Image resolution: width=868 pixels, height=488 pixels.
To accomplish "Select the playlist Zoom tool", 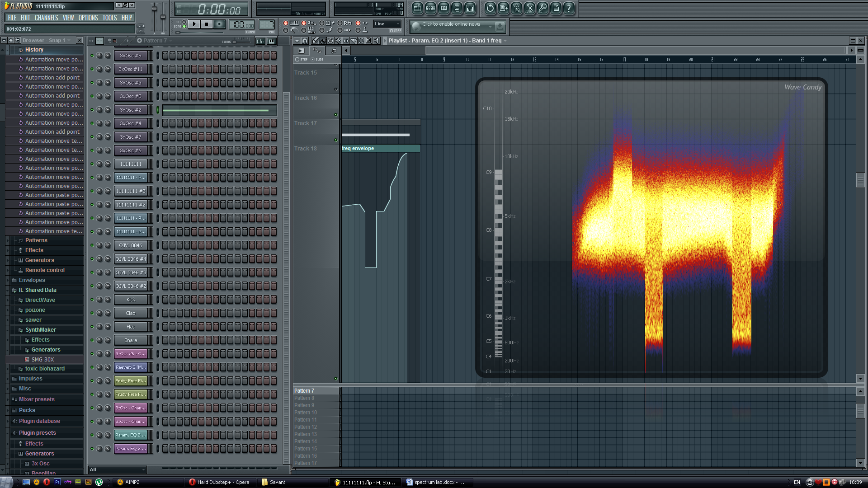I will 369,41.
